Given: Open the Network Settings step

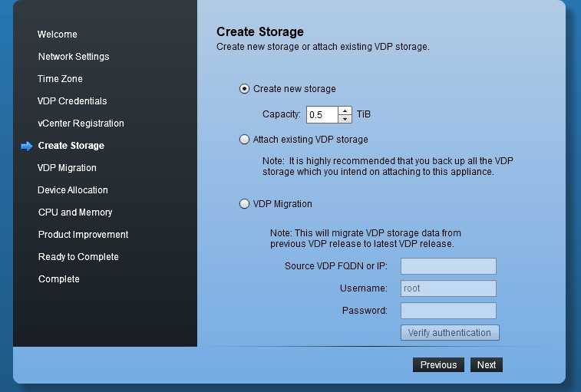Looking at the screenshot, I should (x=74, y=57).
